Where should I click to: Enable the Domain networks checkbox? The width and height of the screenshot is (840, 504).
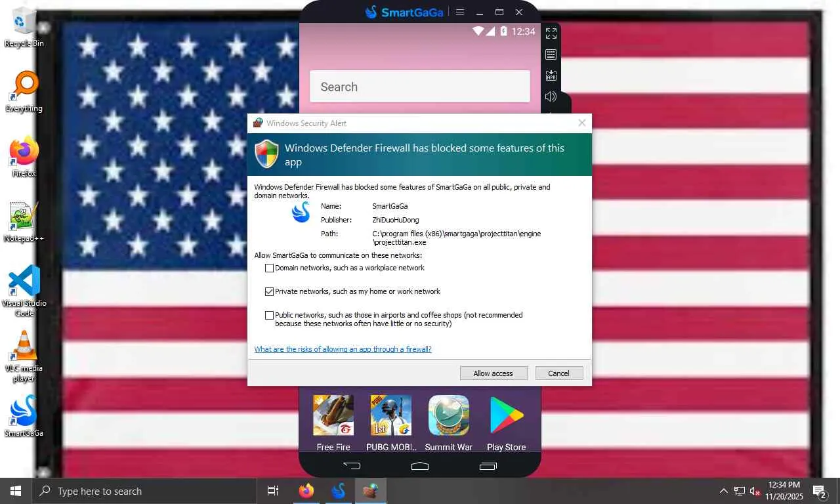coord(269,268)
